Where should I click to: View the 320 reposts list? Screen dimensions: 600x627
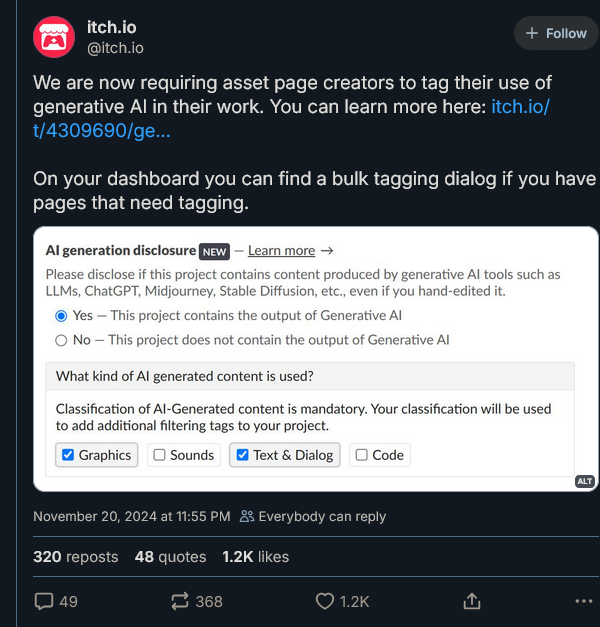(x=75, y=557)
